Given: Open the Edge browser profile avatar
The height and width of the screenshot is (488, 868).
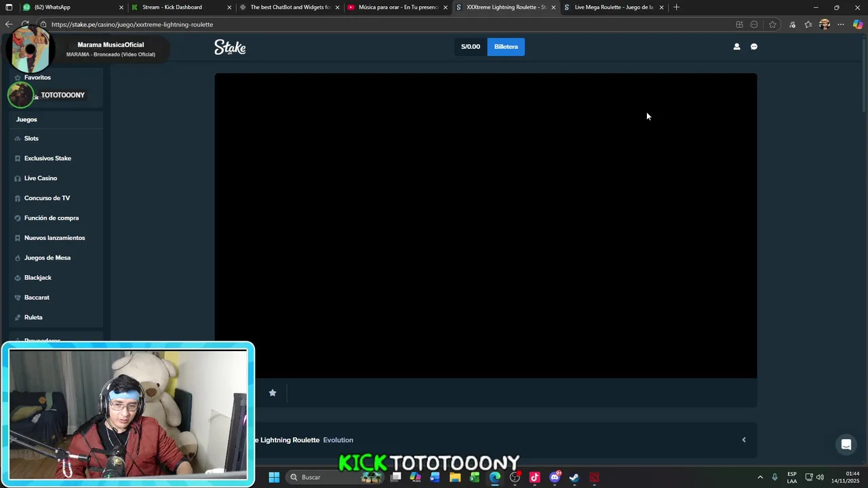Looking at the screenshot, I should (825, 24).
